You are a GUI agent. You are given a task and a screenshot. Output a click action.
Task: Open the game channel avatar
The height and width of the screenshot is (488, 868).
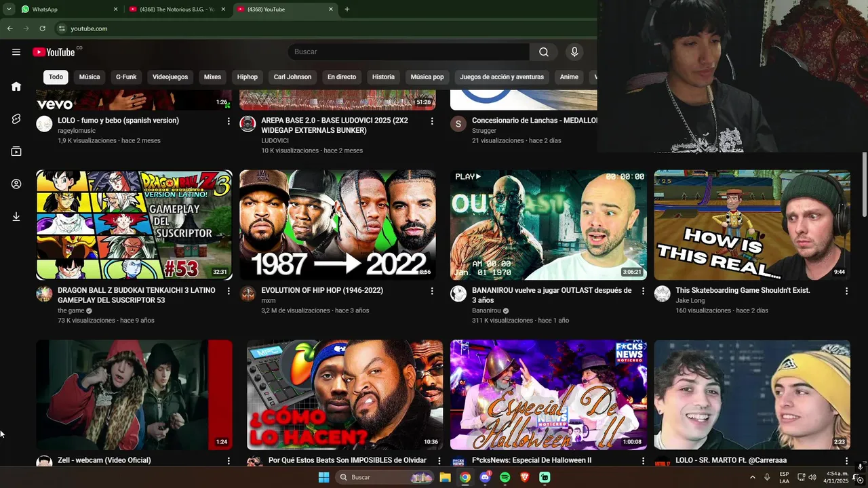pos(44,293)
